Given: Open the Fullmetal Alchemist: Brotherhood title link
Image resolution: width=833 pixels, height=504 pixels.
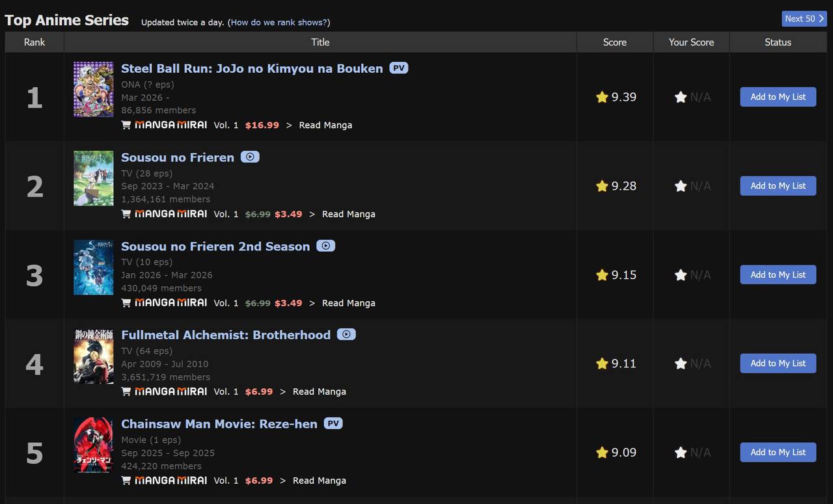Looking at the screenshot, I should point(226,335).
